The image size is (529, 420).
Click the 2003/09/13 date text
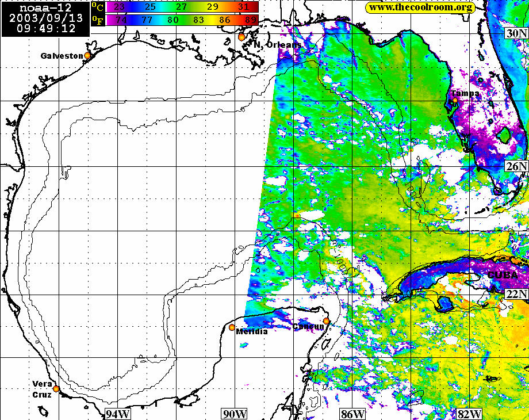(x=46, y=18)
